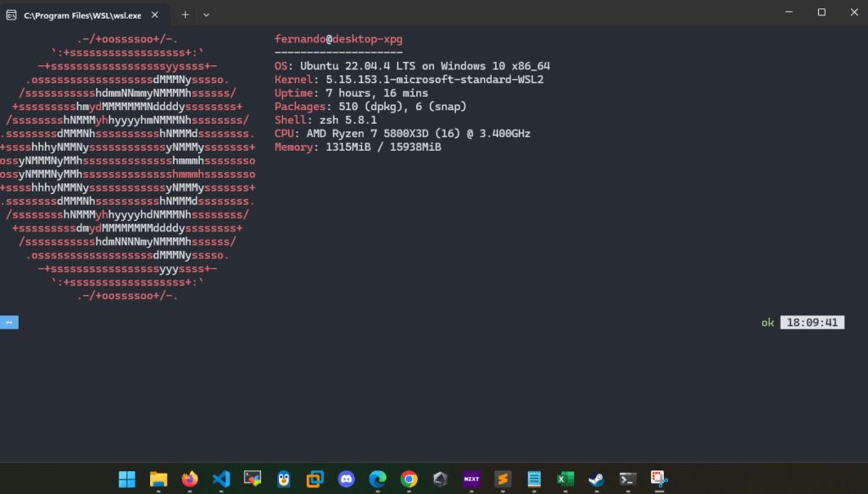The height and width of the screenshot is (494, 868).
Task: Launch Google Chrome from the taskbar
Action: (x=409, y=480)
